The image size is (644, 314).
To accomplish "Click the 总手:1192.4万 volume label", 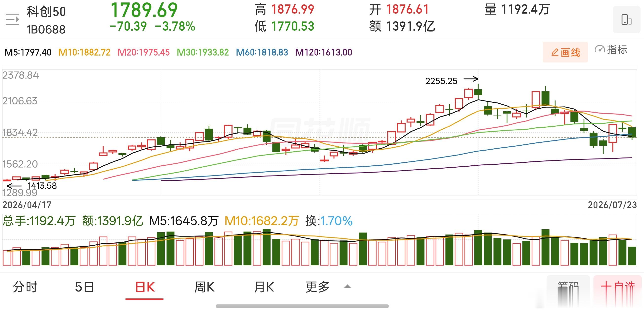I will (x=39, y=221).
